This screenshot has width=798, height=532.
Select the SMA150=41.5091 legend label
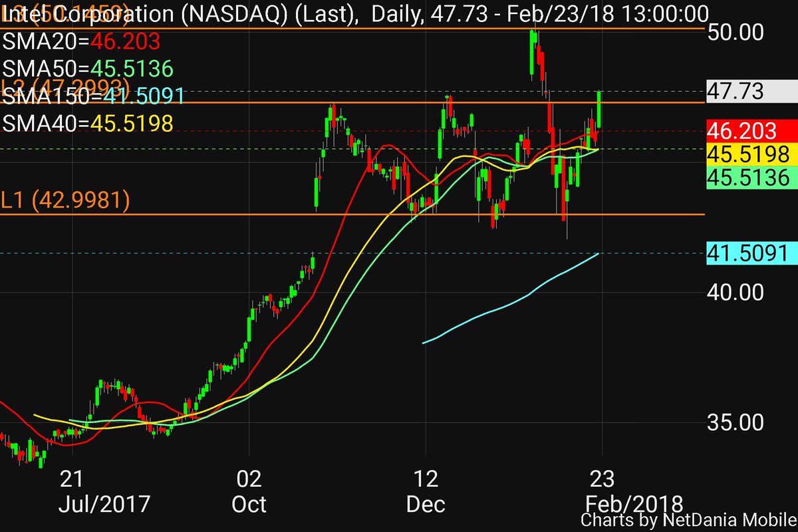[x=93, y=97]
